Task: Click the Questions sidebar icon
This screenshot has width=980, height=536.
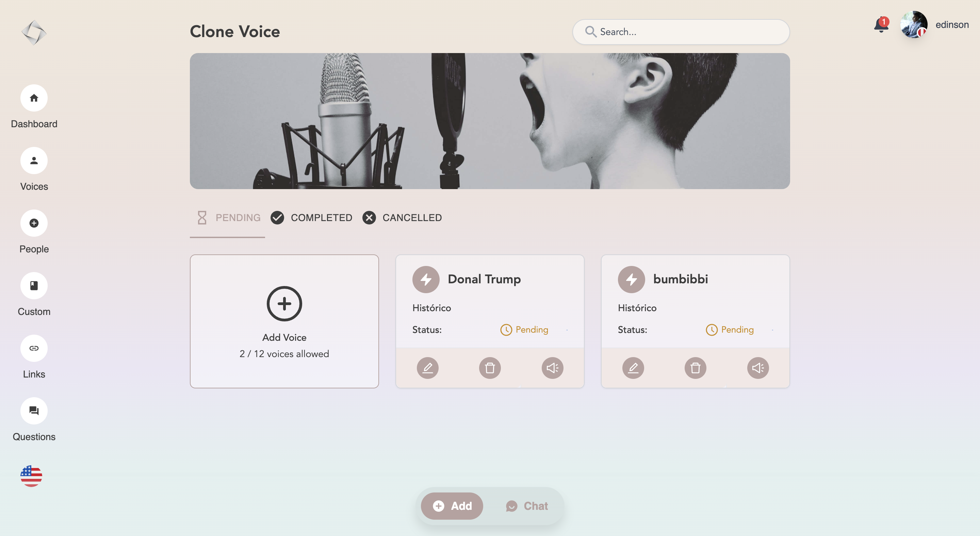Action: (34, 411)
